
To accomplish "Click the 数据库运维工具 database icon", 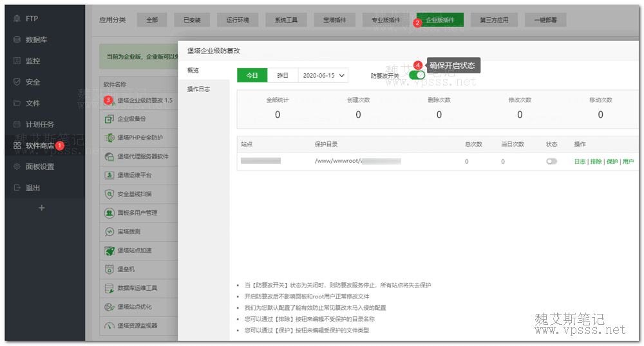I will [x=109, y=288].
